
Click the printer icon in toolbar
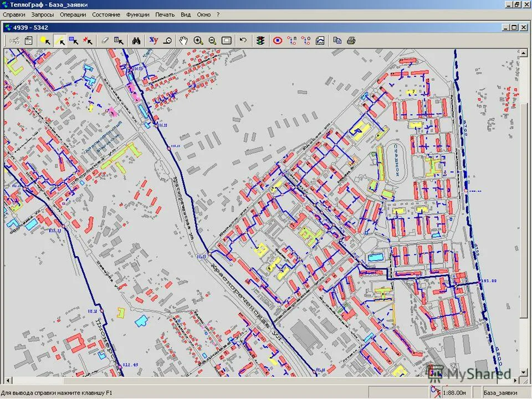click(351, 40)
